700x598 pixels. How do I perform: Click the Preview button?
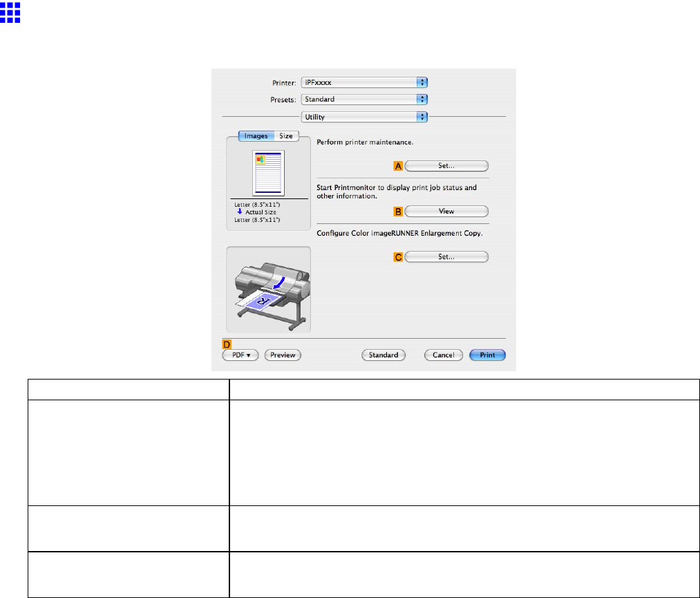pos(283,355)
